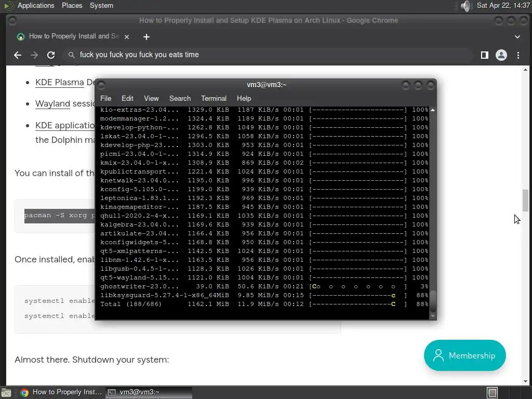Select the 'How to Properly Install' tab
The height and width of the screenshot is (399, 532).
pos(73,36)
